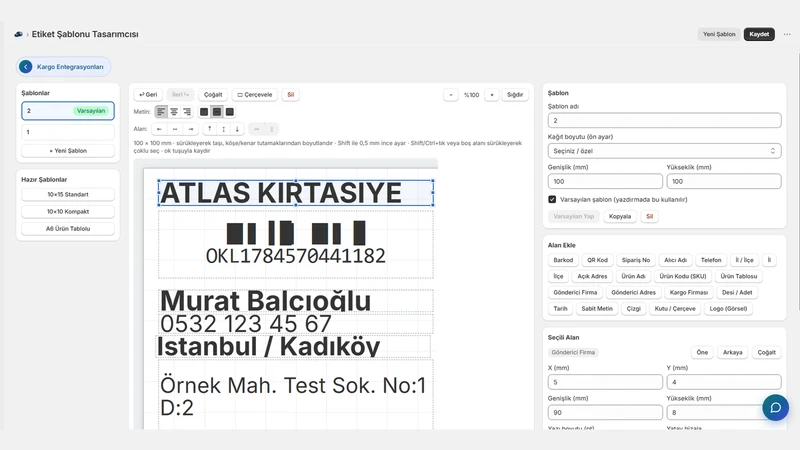Screen dimensions: 800x450
Task: Focus the Şablon adı input field
Action: pyautogui.click(x=664, y=120)
